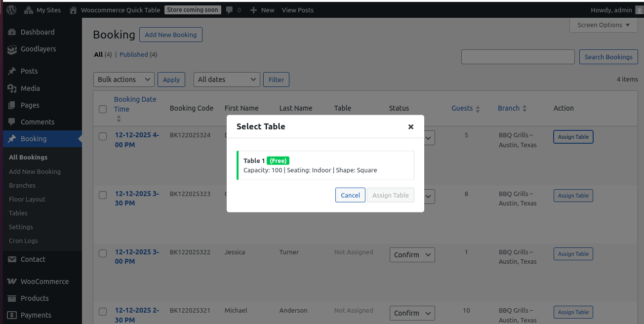644x324 pixels.
Task: Go to the Tables submenu item
Action: tap(18, 213)
